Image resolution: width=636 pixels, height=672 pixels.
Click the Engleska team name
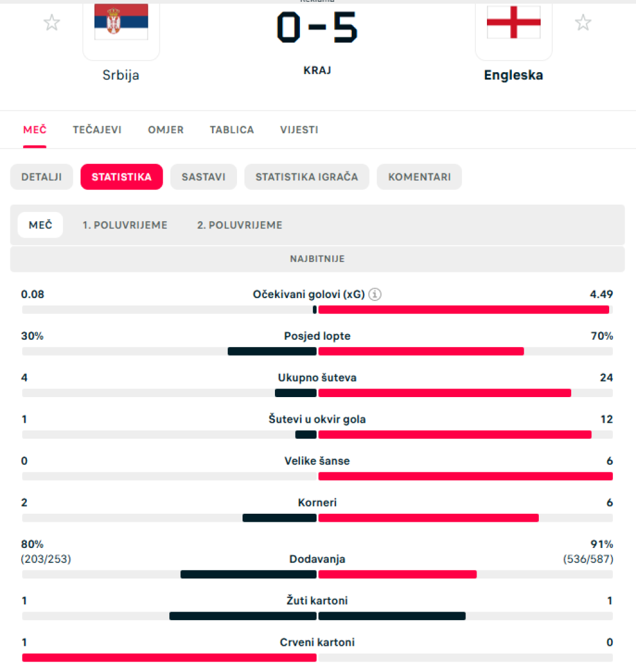pyautogui.click(x=513, y=75)
